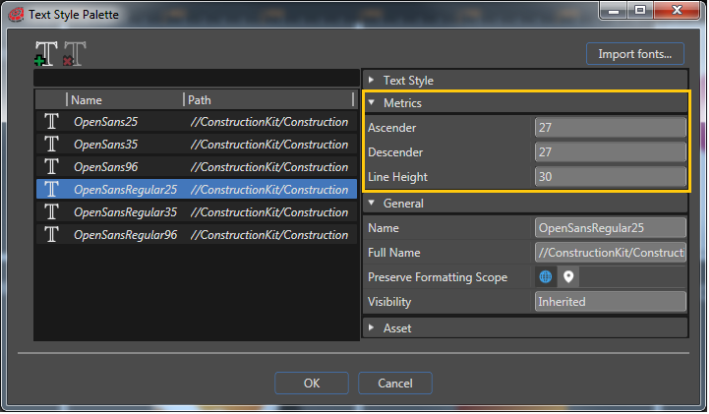Collapse the General section
The width and height of the screenshot is (709, 414).
point(371,203)
